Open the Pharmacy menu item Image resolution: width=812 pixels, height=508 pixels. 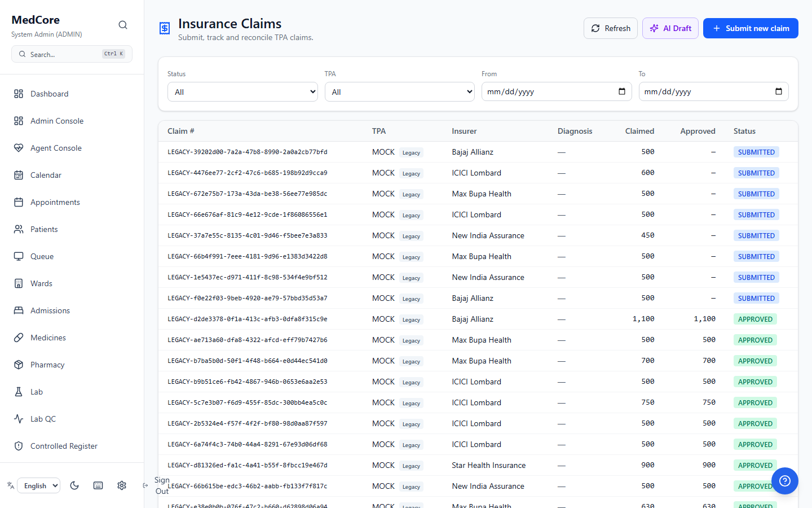(x=72, y=365)
